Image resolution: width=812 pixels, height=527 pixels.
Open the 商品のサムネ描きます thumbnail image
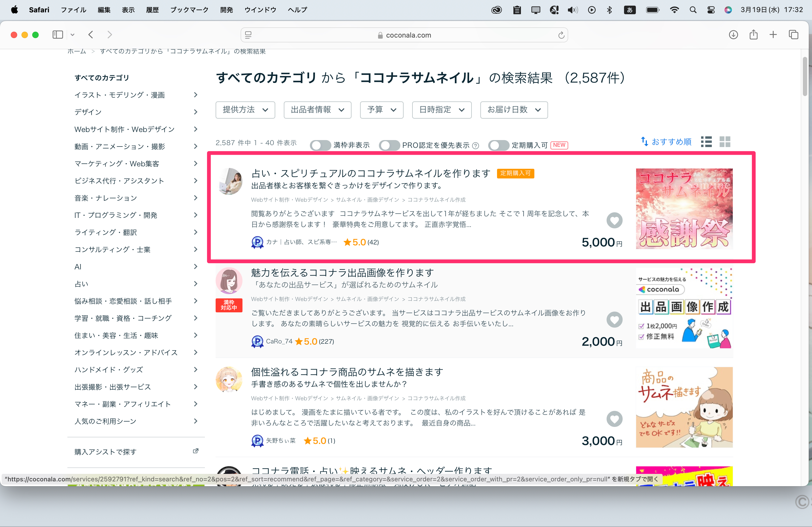(684, 407)
